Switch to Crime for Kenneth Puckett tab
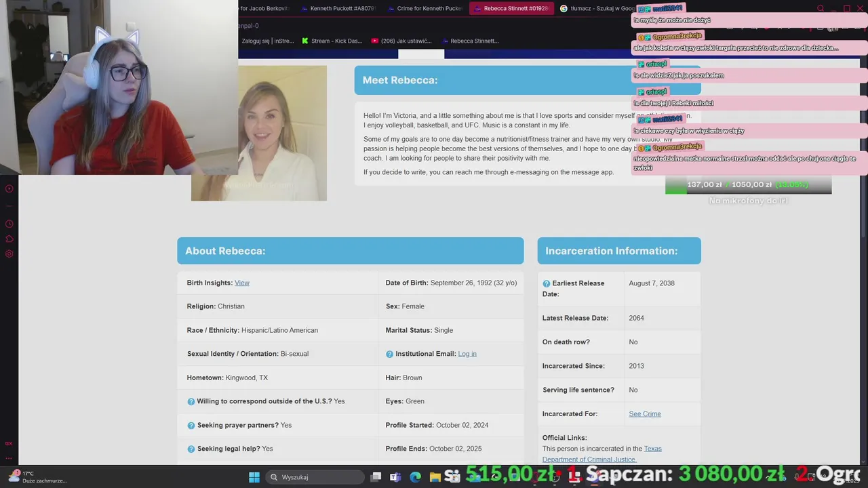Screen dimensions: 868x488 pos(425,9)
